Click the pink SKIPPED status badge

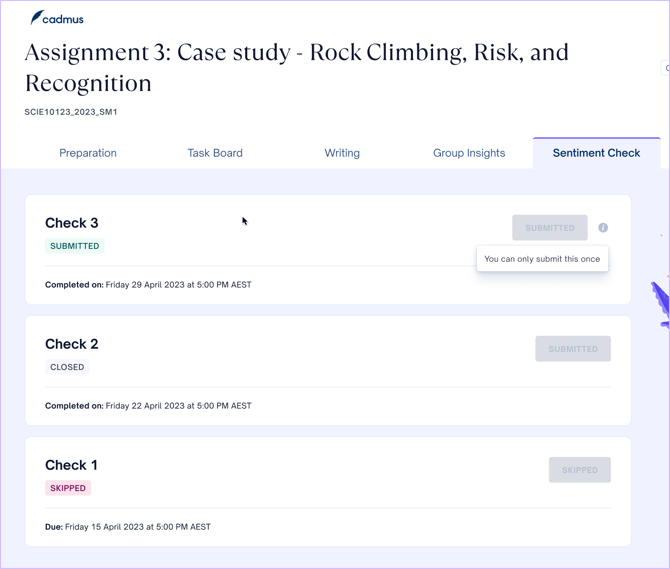click(x=68, y=488)
